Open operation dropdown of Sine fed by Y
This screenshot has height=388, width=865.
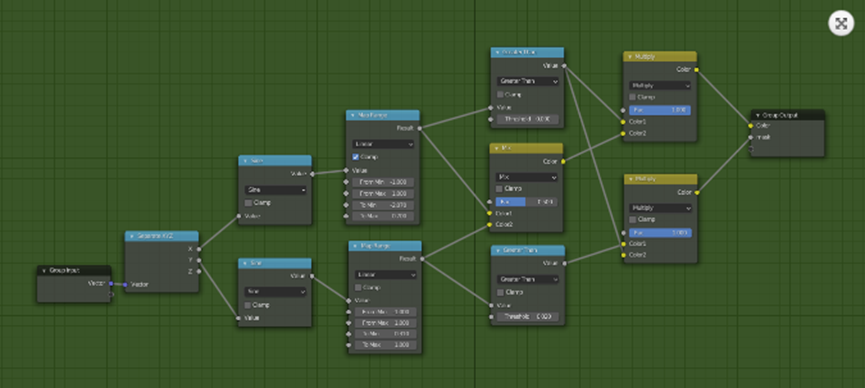(x=275, y=291)
